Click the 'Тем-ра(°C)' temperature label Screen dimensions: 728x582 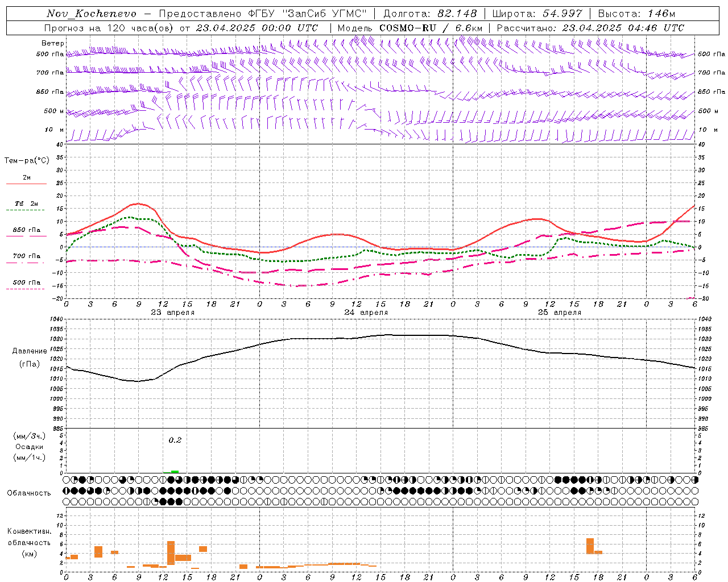coord(27,161)
